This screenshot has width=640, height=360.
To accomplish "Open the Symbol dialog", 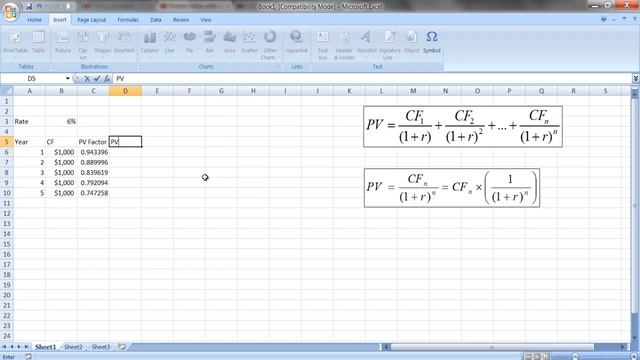I will tap(431, 42).
